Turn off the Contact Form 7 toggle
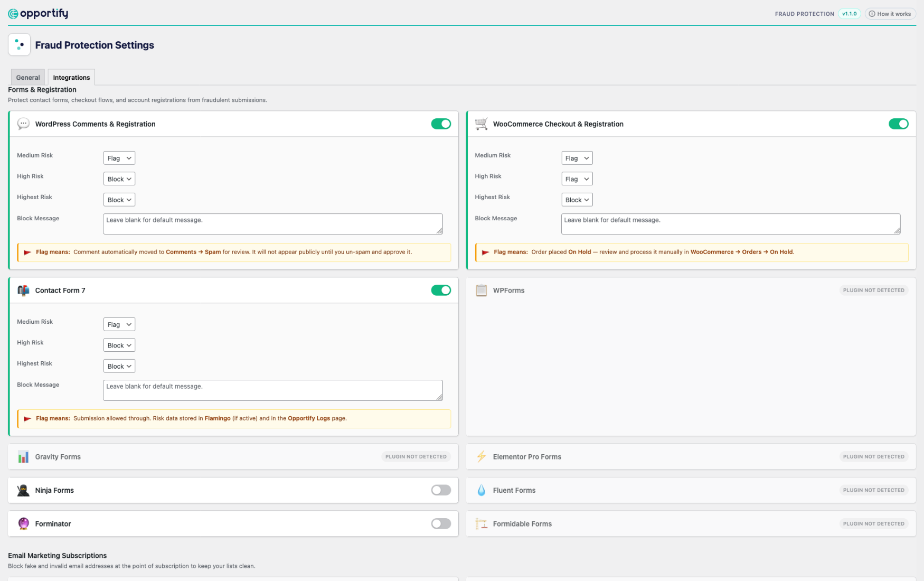The image size is (924, 581). click(x=441, y=290)
